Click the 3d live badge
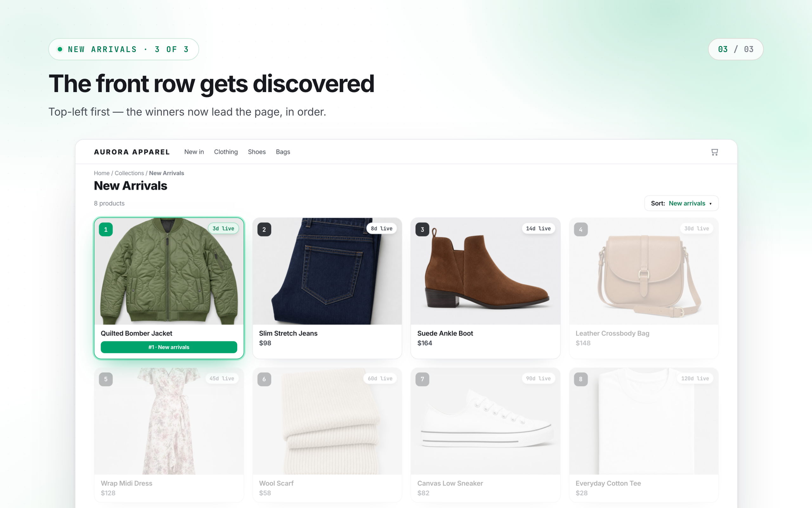The height and width of the screenshot is (508, 812). coord(224,229)
